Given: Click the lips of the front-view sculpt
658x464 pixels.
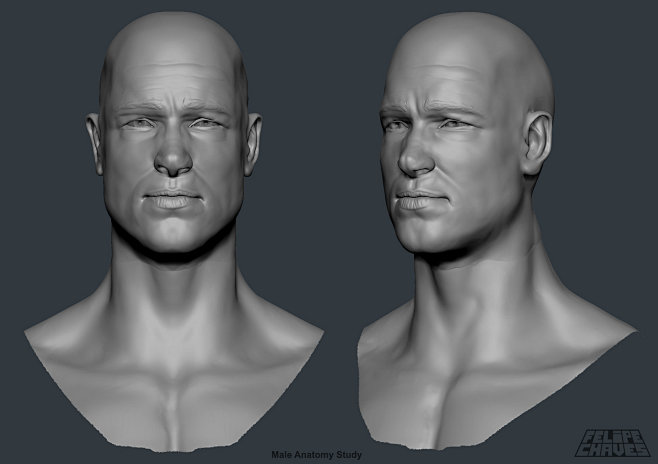Looking at the screenshot, I should (174, 198).
